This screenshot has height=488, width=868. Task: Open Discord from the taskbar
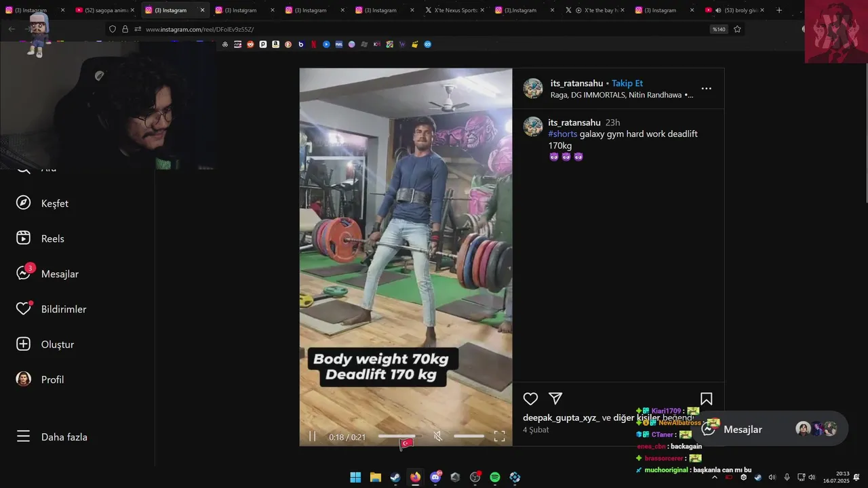point(435,477)
